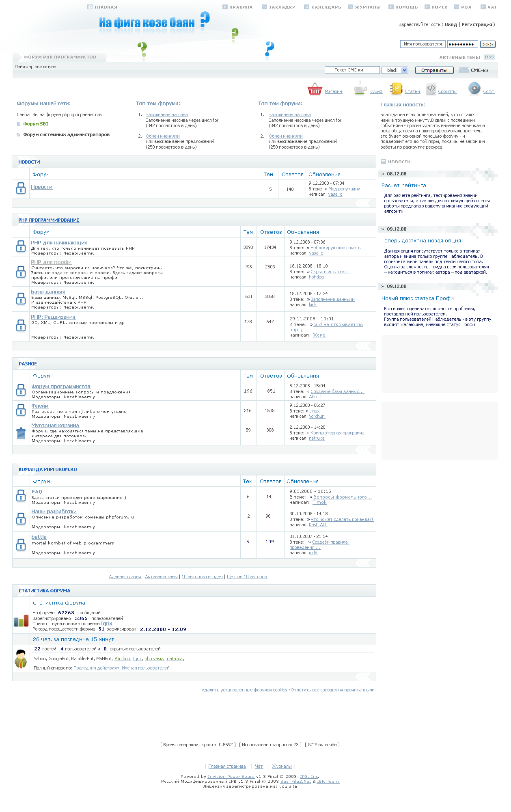Open the Лучшие 10 авторов link

point(247,577)
